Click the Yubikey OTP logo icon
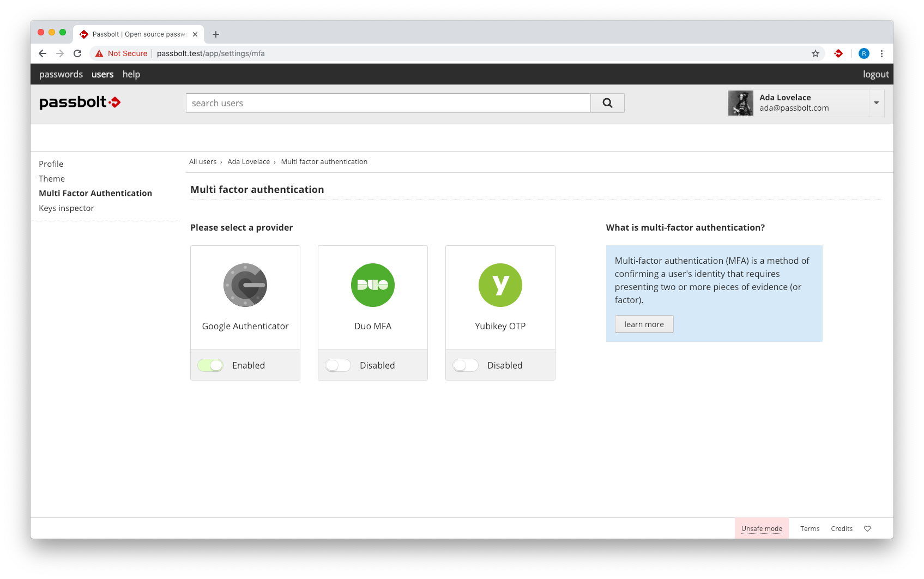 tap(500, 285)
